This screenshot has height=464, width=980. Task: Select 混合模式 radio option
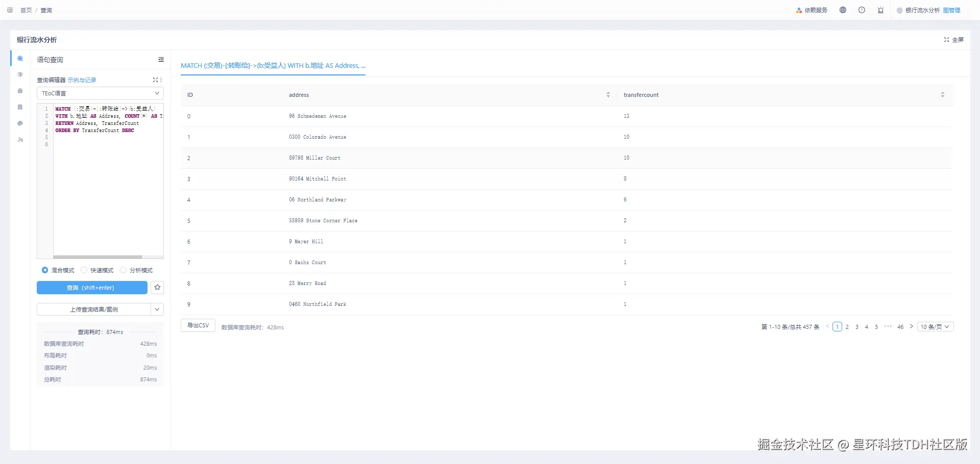(x=45, y=270)
